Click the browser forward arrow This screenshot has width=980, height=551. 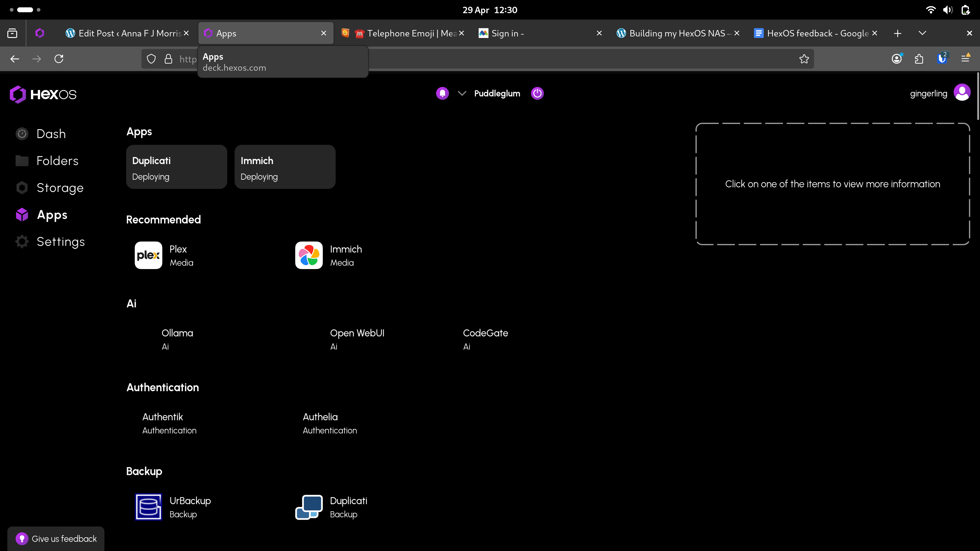[36, 59]
